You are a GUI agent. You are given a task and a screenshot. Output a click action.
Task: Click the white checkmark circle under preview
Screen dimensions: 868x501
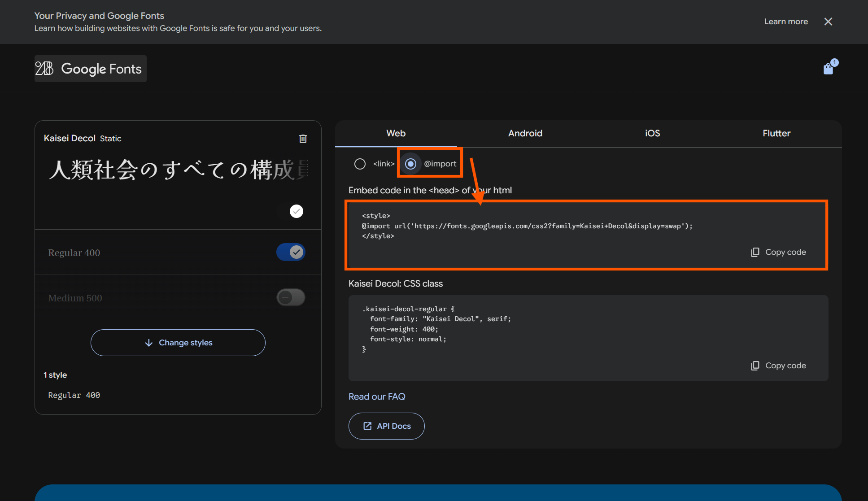(x=296, y=211)
